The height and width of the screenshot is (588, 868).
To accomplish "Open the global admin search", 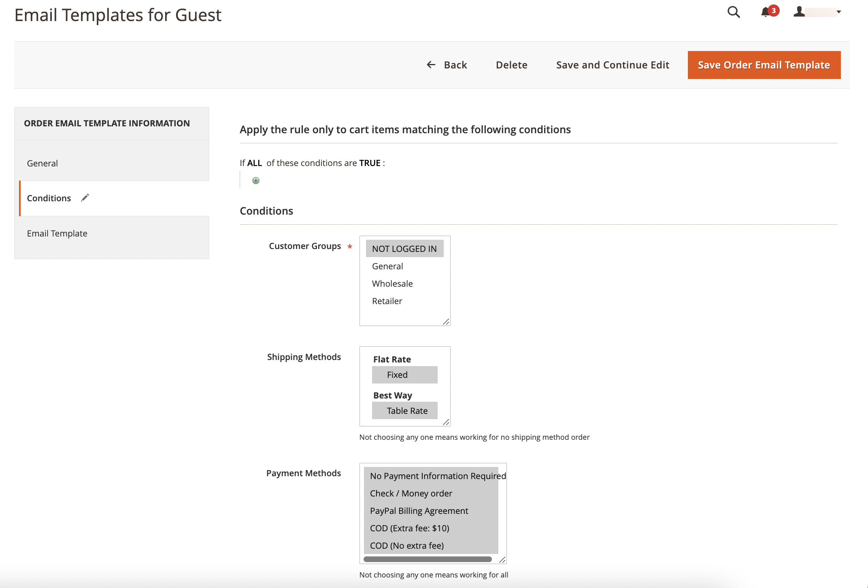I will (x=733, y=13).
